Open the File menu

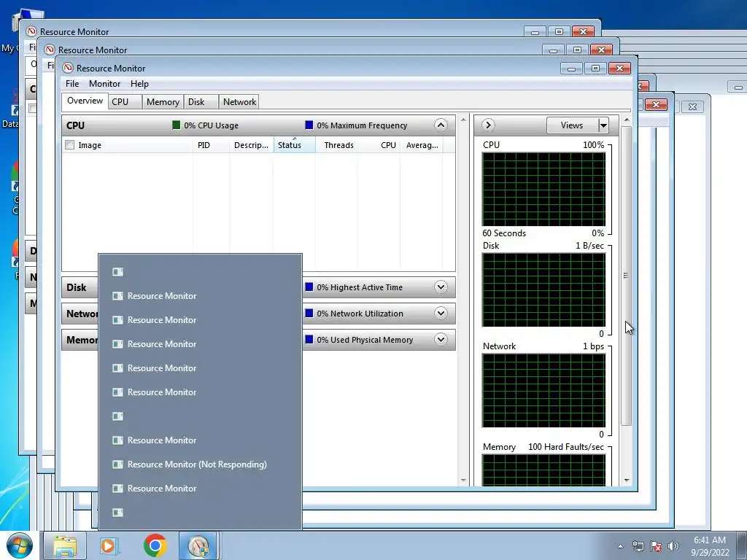[x=72, y=84]
